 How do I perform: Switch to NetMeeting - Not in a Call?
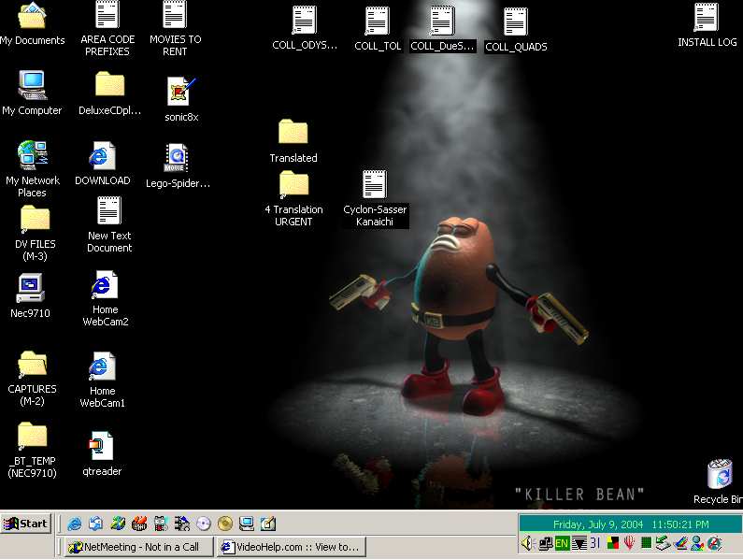(x=139, y=547)
